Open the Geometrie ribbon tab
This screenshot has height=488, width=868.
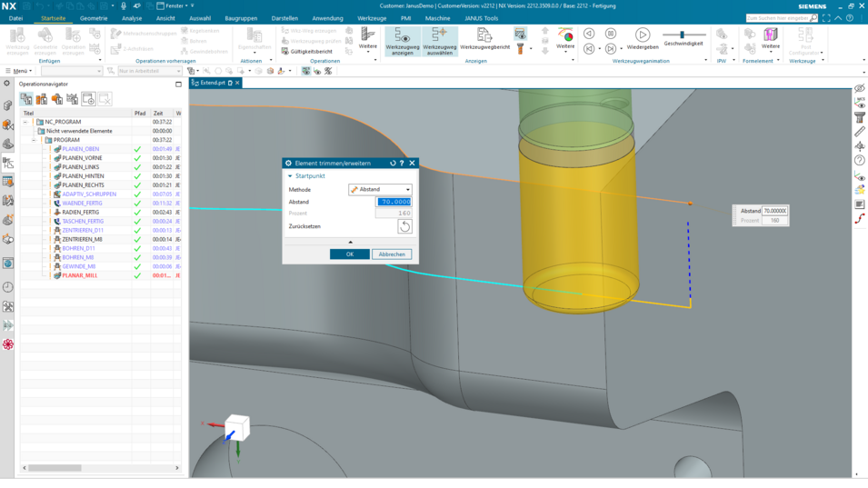(94, 18)
